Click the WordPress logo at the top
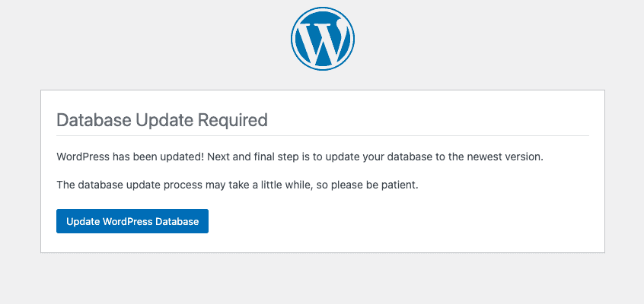This screenshot has width=644, height=304. [x=322, y=38]
